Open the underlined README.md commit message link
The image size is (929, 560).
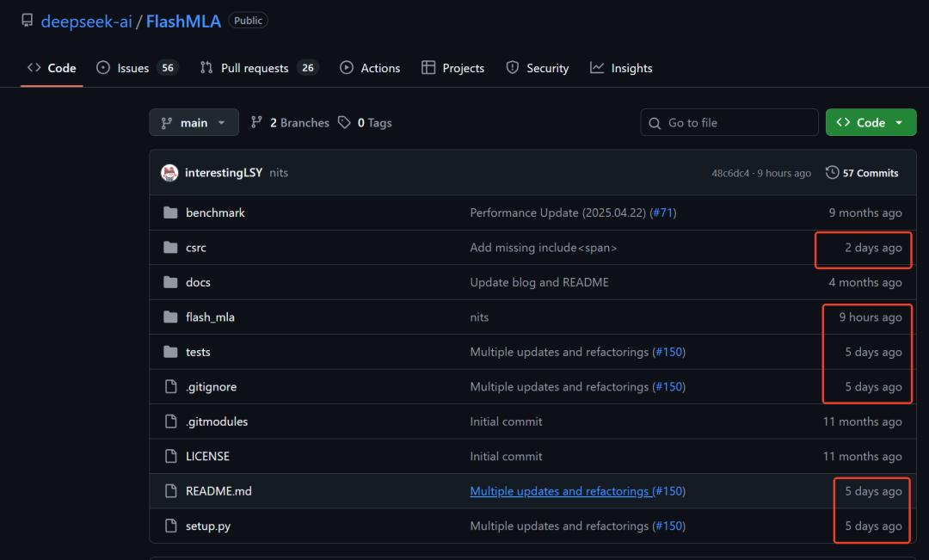(559, 491)
